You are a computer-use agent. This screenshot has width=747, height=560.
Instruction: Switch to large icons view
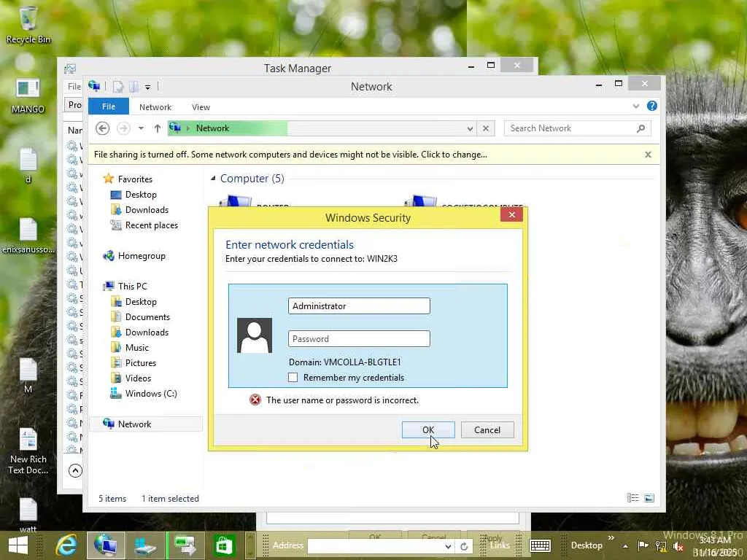click(x=649, y=498)
